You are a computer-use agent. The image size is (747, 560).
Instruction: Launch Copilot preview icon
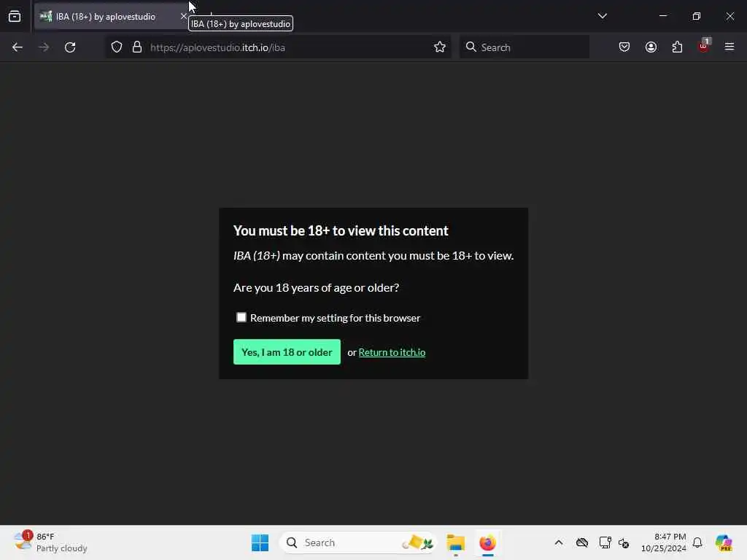[723, 542]
